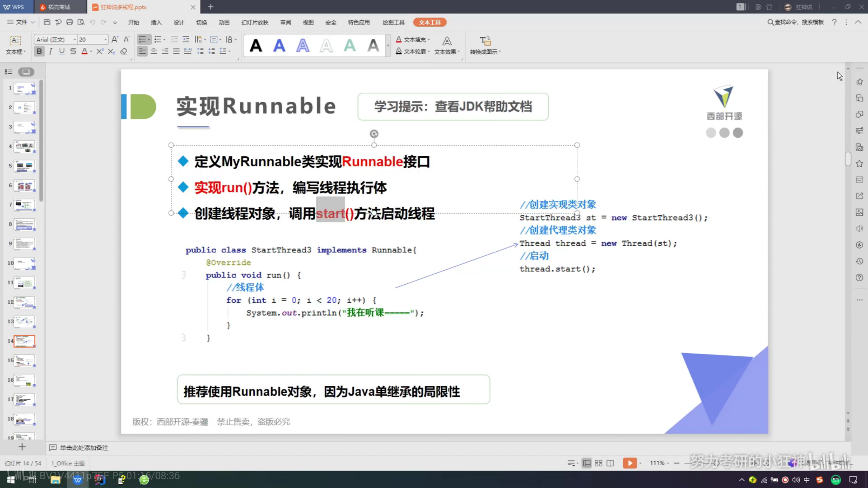Open Text Outline (文本轮廓) dropdown
The height and width of the screenshot is (488, 868).
click(x=413, y=51)
